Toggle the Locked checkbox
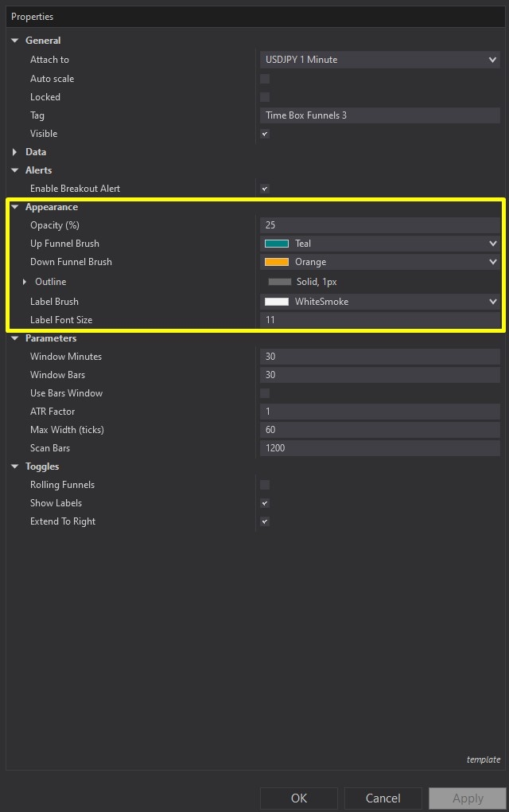 265,97
